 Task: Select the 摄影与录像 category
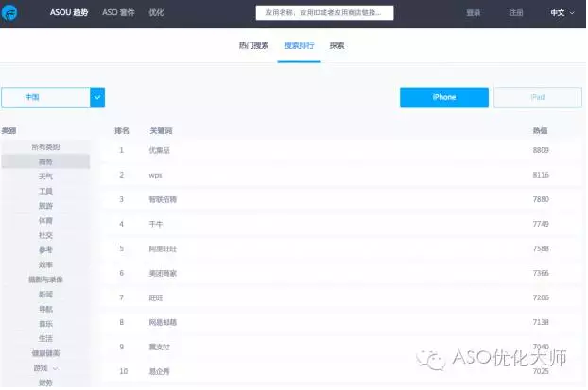(45, 280)
